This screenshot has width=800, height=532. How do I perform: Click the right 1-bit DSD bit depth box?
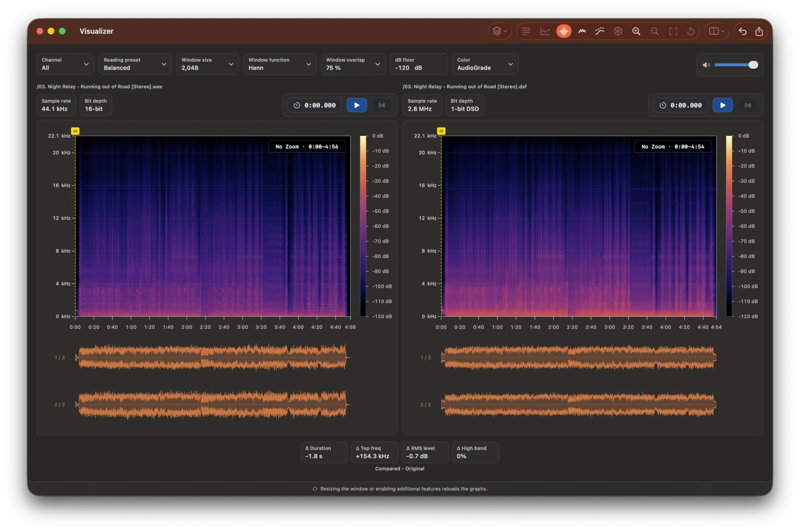tap(465, 105)
